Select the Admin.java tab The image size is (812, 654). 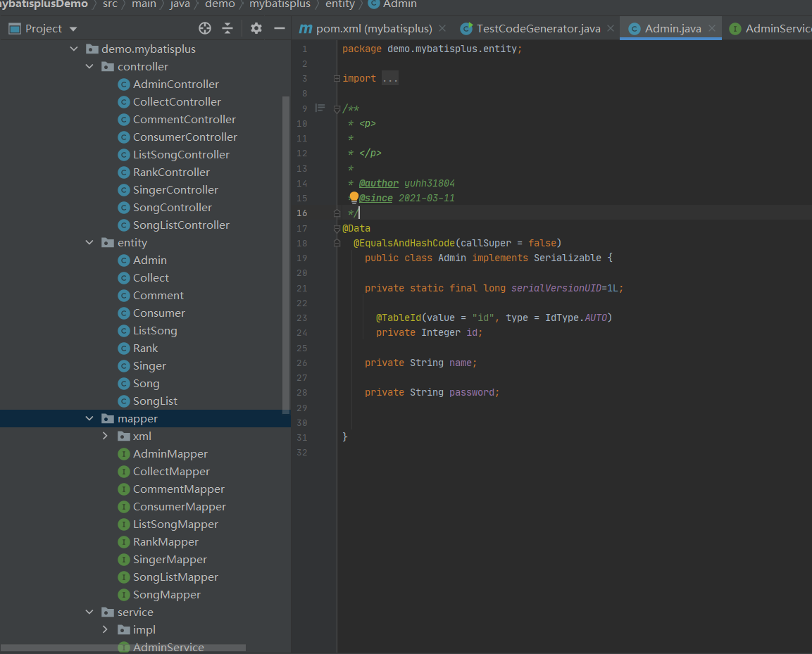pos(672,28)
